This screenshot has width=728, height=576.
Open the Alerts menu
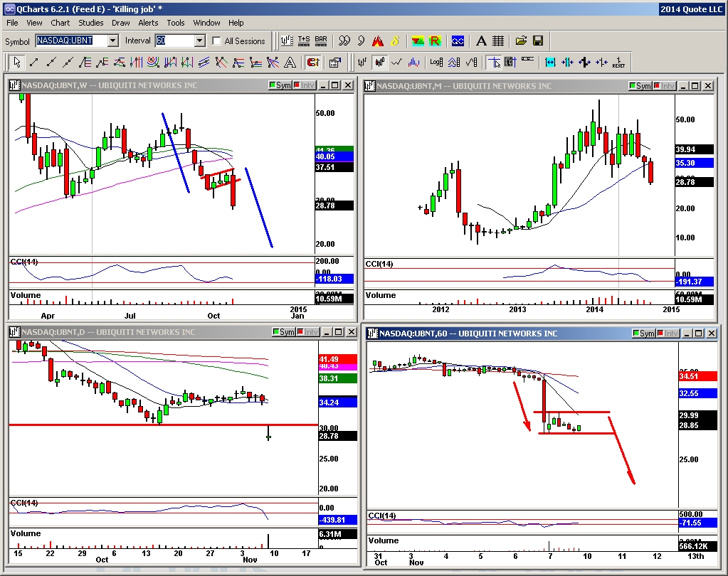pos(148,23)
